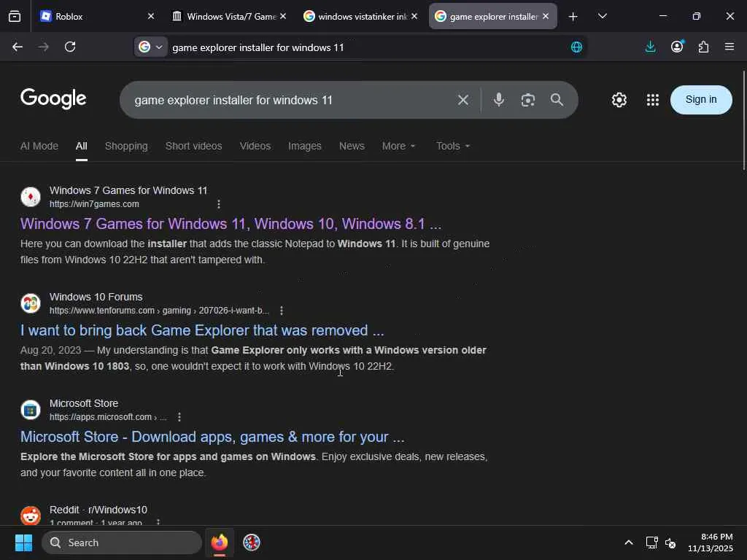Select the Short videos search tab
747x560 pixels.
pos(193,146)
